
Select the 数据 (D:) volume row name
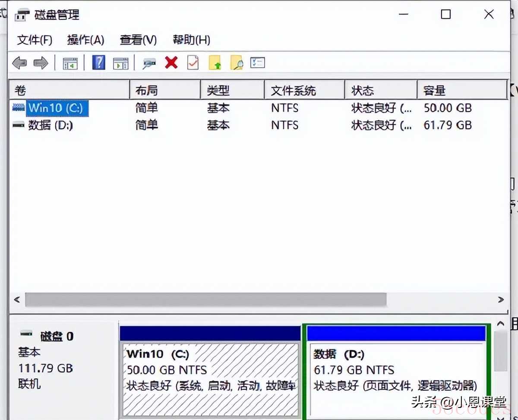[x=51, y=125]
